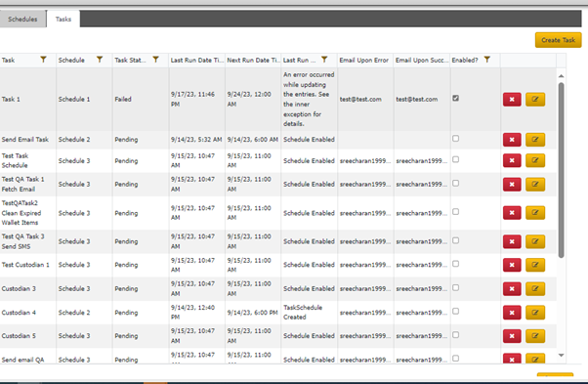The image size is (588, 384).
Task: Open filter on Last Run column
Action: [x=324, y=60]
